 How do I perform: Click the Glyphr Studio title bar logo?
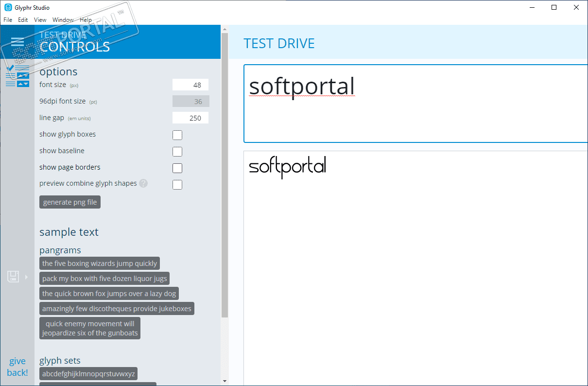pyautogui.click(x=8, y=7)
